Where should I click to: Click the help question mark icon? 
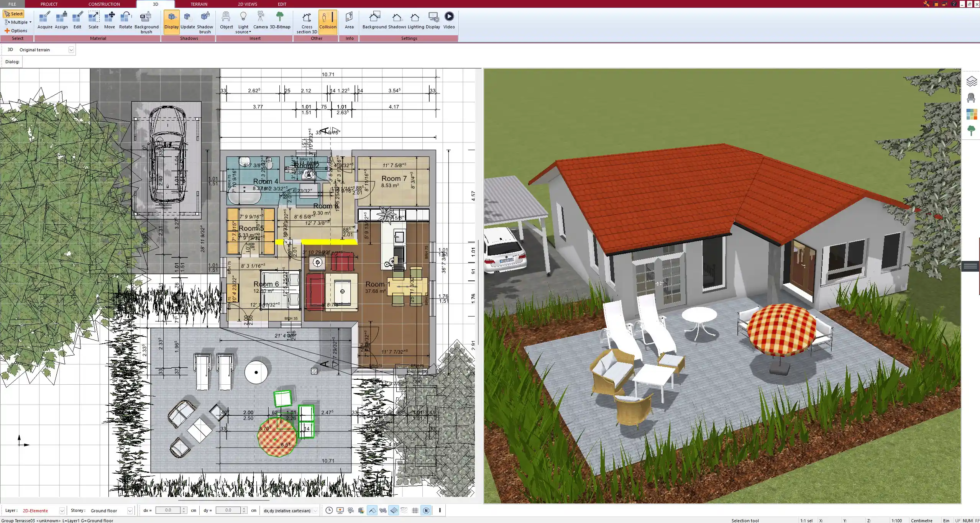pos(954,4)
